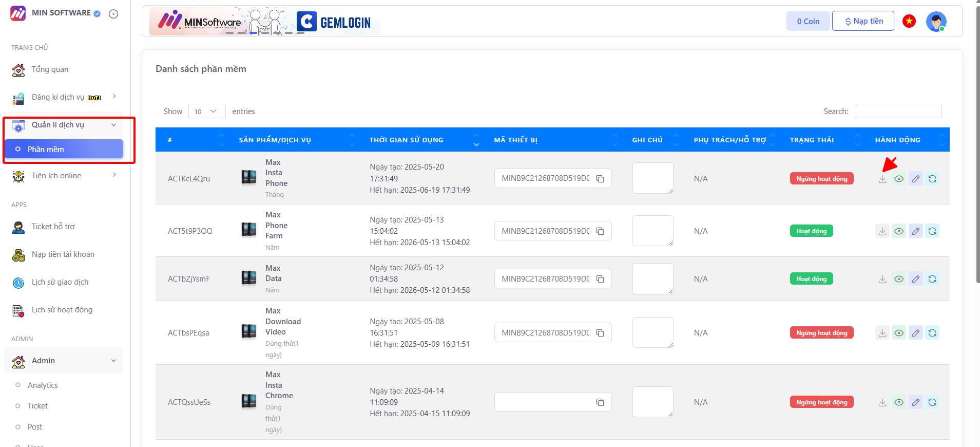Open the Show entries count dropdown

click(x=206, y=111)
